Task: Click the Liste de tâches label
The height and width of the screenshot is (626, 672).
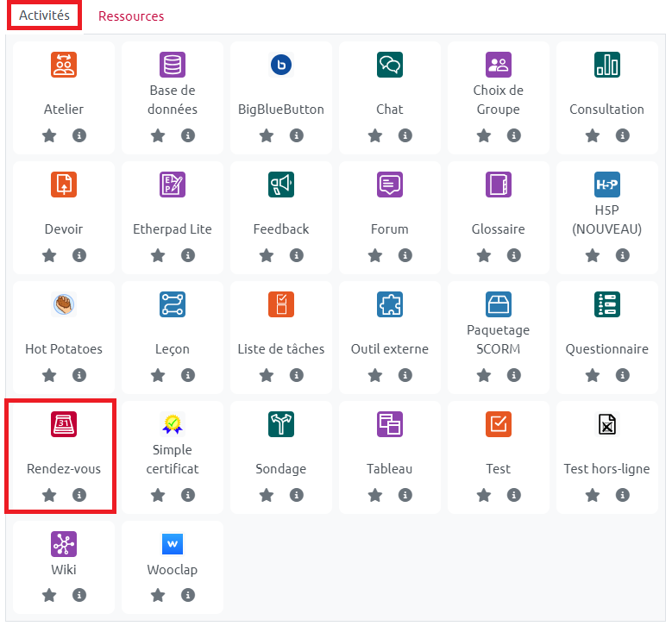Action: [281, 349]
